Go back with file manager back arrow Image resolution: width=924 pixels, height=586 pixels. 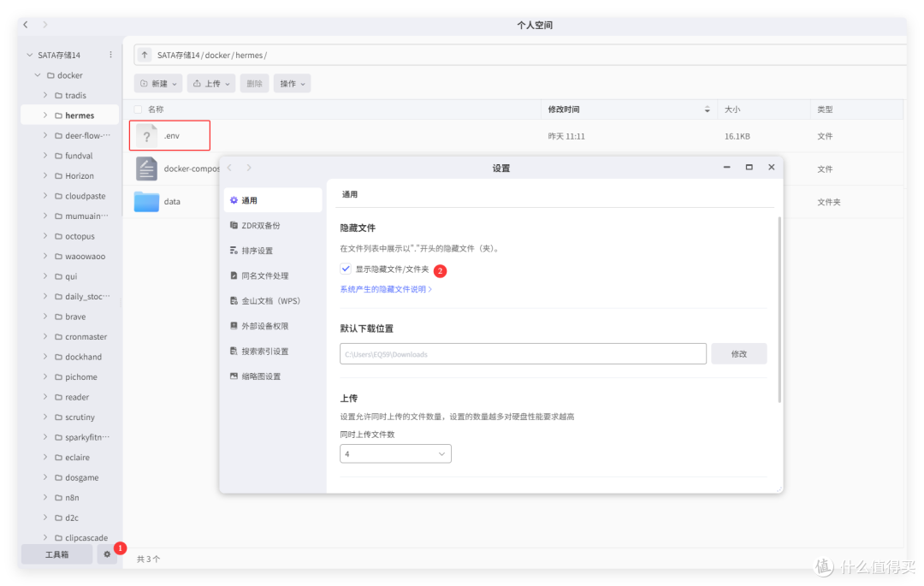click(26, 25)
